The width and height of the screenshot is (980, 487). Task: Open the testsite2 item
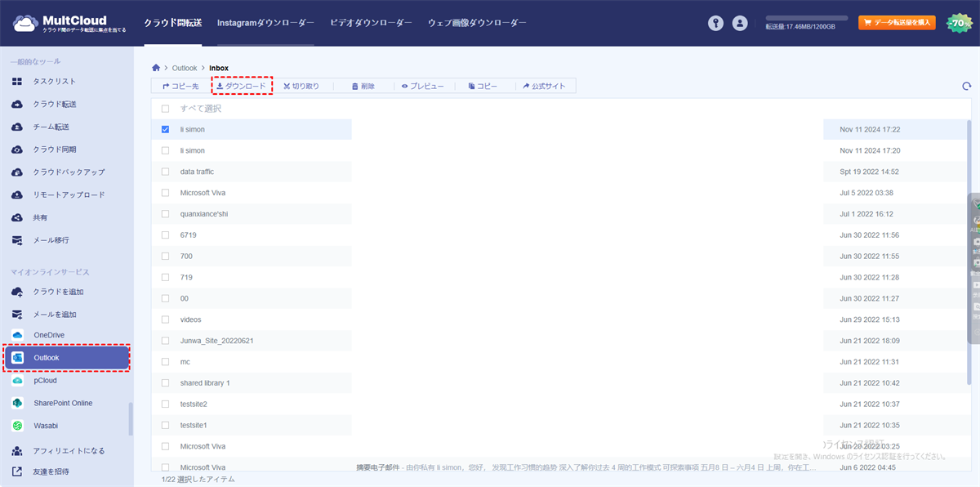point(194,404)
